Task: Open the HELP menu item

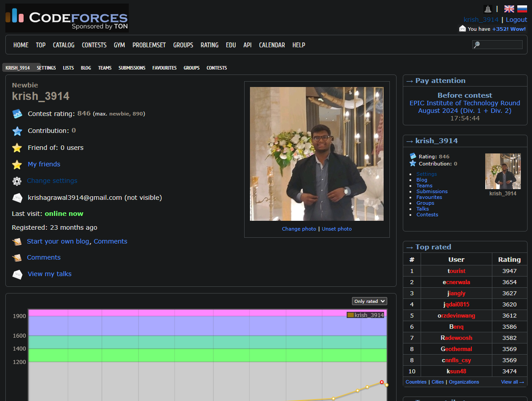Action: [299, 45]
